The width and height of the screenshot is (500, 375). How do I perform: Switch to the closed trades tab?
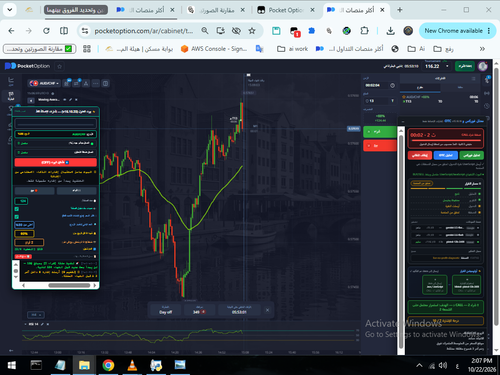[460, 87]
